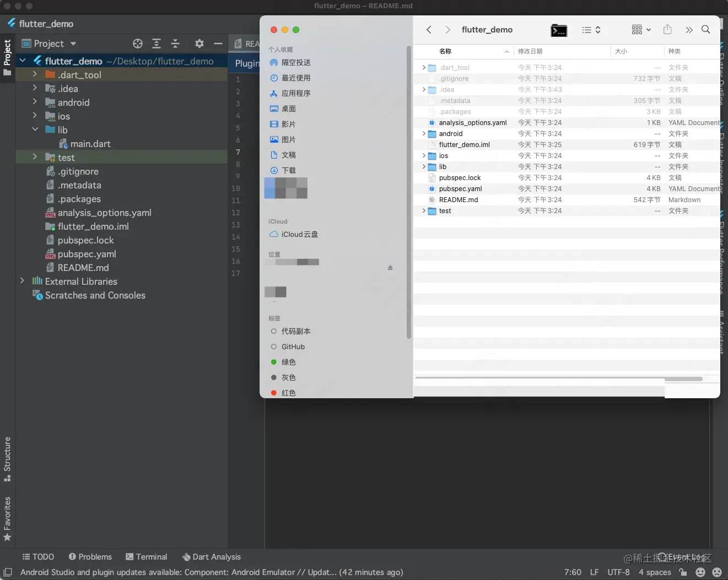This screenshot has height=580, width=728.
Task: Click the Finder horizontal scrollbar
Action: coord(559,379)
